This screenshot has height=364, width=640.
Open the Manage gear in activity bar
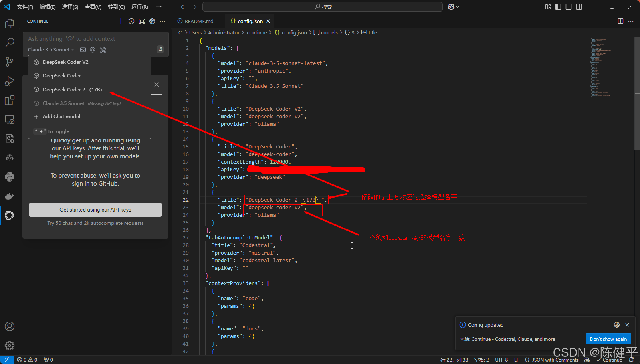pos(10,346)
